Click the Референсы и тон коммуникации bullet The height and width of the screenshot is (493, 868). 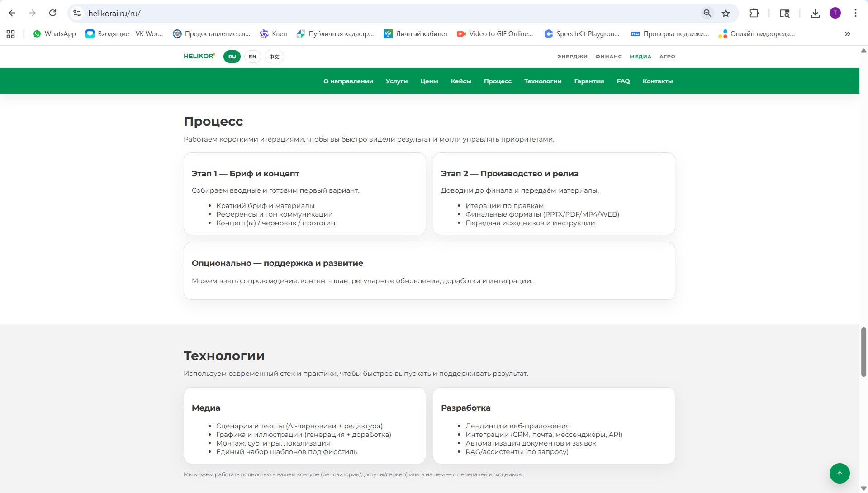(x=275, y=214)
